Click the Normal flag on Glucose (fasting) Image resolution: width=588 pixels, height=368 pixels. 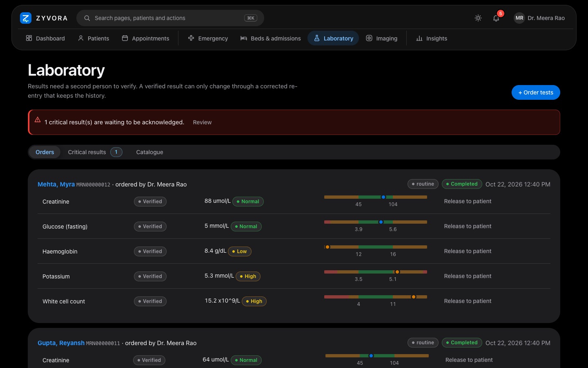246,227
